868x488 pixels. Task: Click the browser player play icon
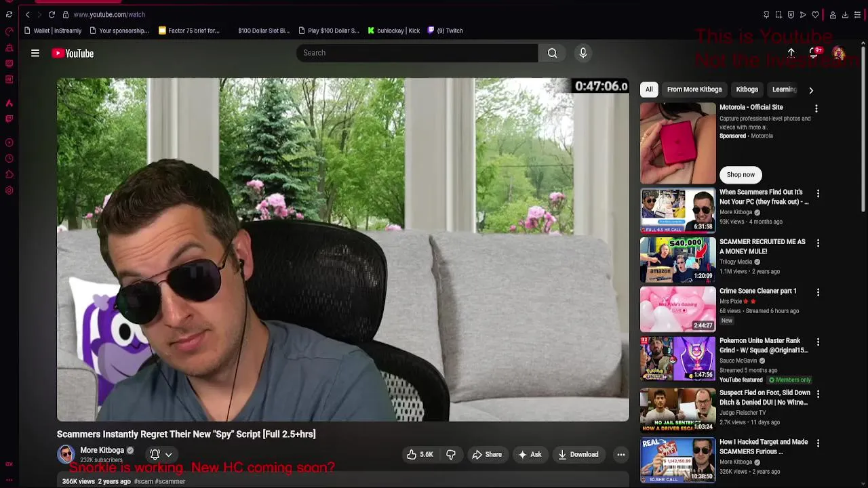[803, 14]
